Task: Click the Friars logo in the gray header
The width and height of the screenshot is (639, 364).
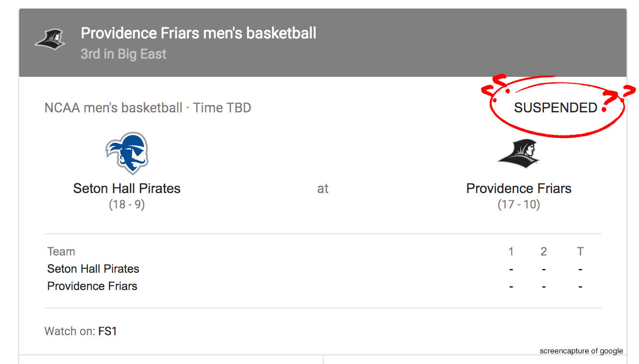Action: point(50,39)
